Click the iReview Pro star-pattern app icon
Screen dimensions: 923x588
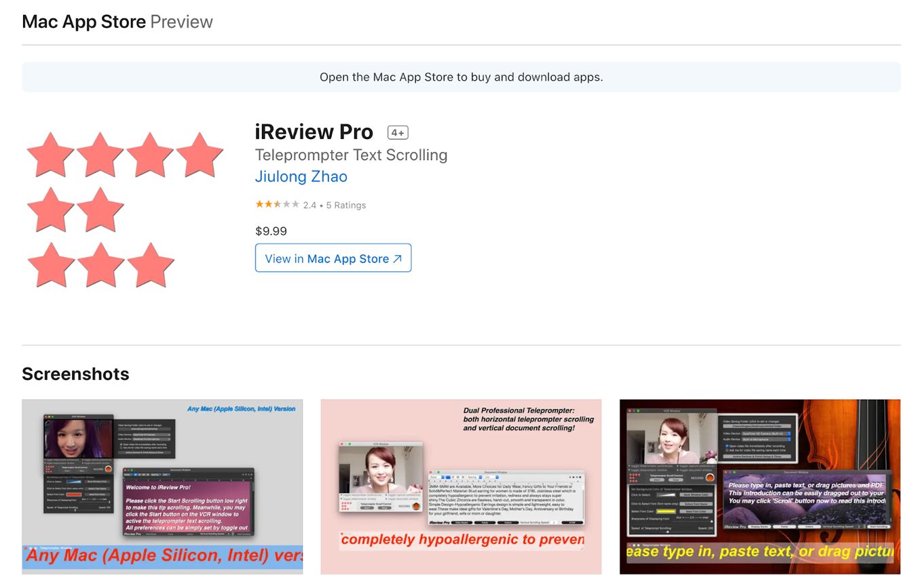[x=125, y=209]
